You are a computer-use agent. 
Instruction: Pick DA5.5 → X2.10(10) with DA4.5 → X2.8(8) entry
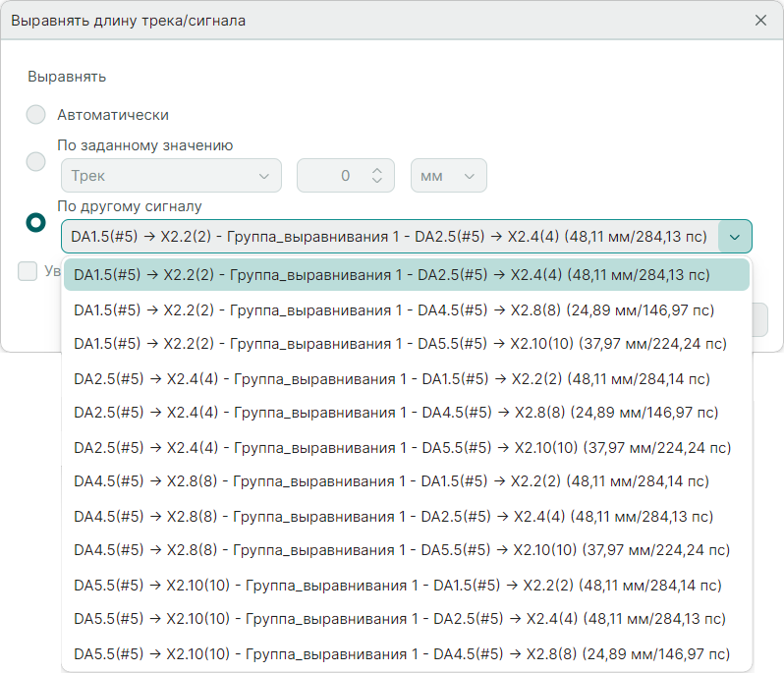401,654
